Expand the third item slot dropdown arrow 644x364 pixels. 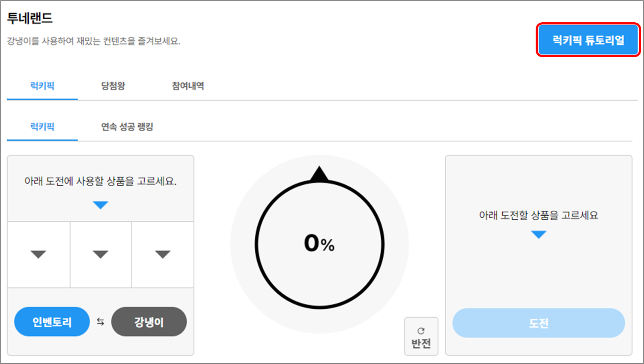[163, 254]
